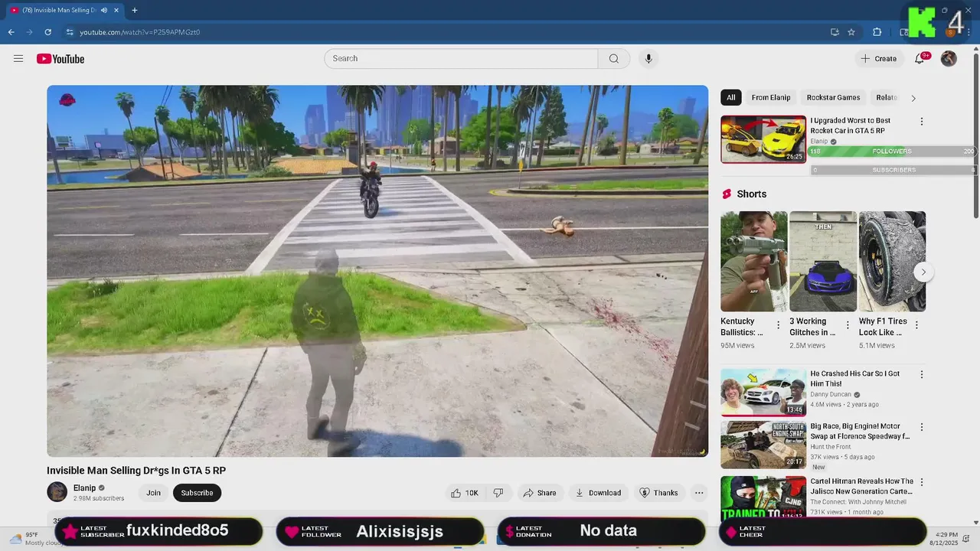Like the video with 10K likes
Viewport: 980px width, 551px height.
coord(465,493)
